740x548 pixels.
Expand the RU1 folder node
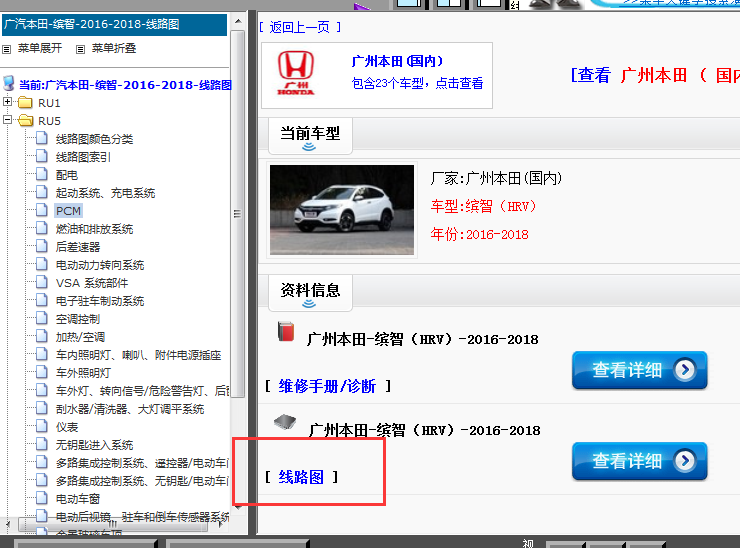click(7, 101)
